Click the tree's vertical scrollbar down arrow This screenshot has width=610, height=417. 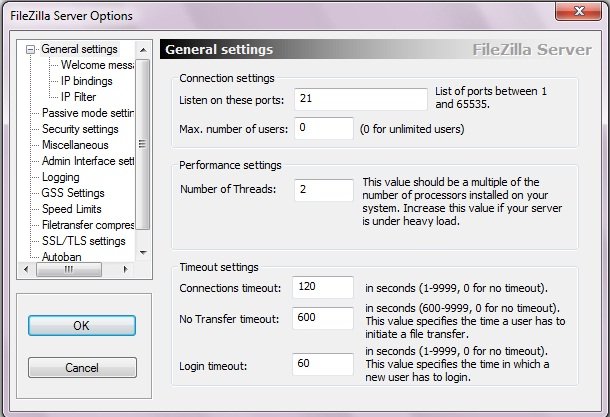coord(143,254)
